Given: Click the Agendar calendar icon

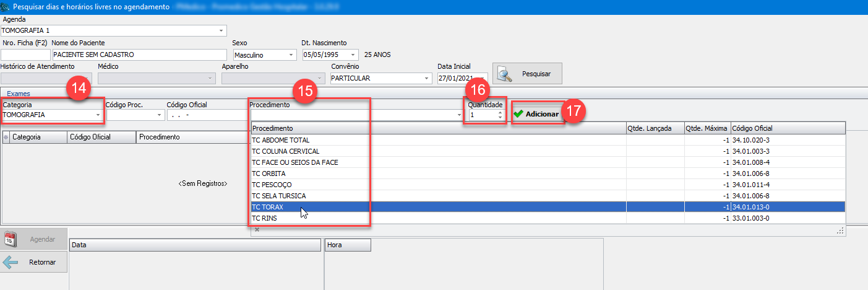Looking at the screenshot, I should pyautogui.click(x=11, y=239).
